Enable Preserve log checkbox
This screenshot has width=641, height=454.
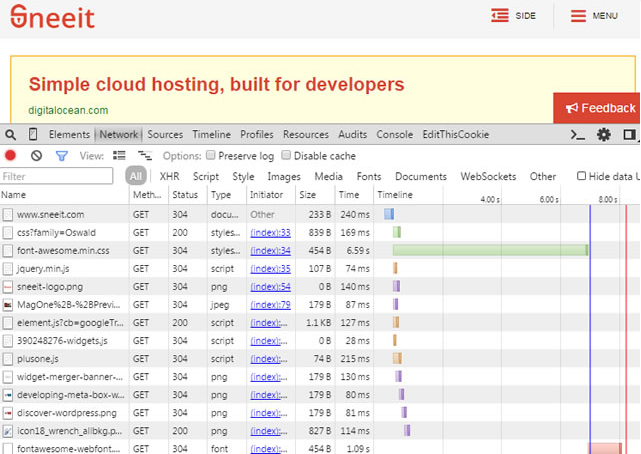coord(211,155)
